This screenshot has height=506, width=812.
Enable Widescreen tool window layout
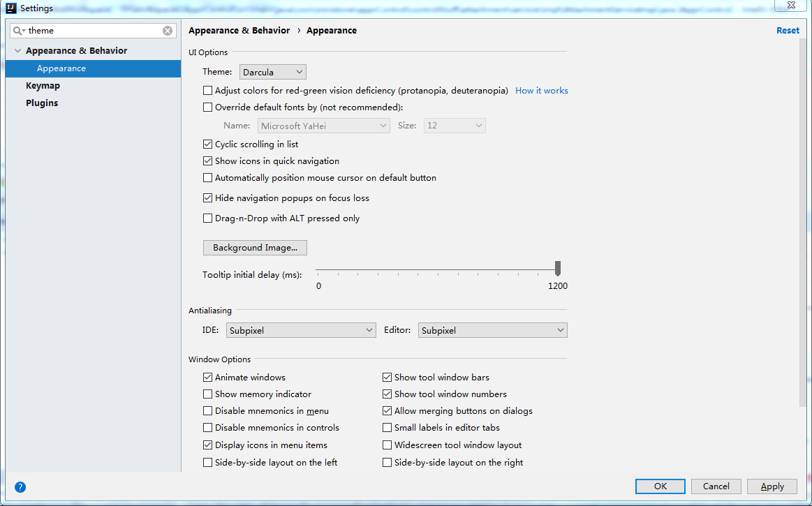pyautogui.click(x=387, y=445)
